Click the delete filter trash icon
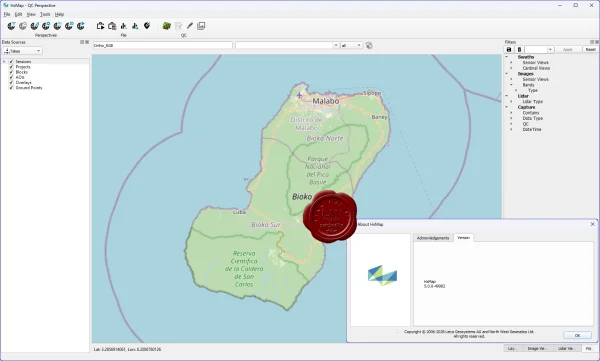The image size is (600, 361). coord(519,50)
